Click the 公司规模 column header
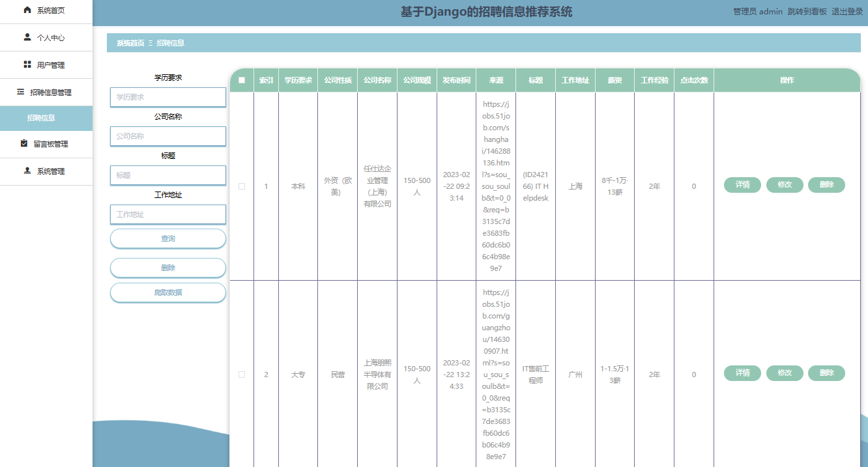 pos(417,80)
